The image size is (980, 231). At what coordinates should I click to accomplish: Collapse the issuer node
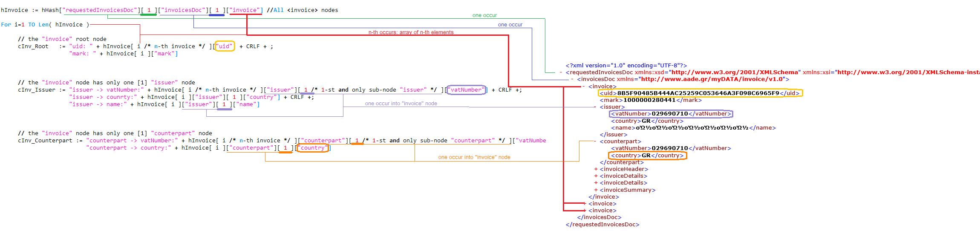[595, 107]
